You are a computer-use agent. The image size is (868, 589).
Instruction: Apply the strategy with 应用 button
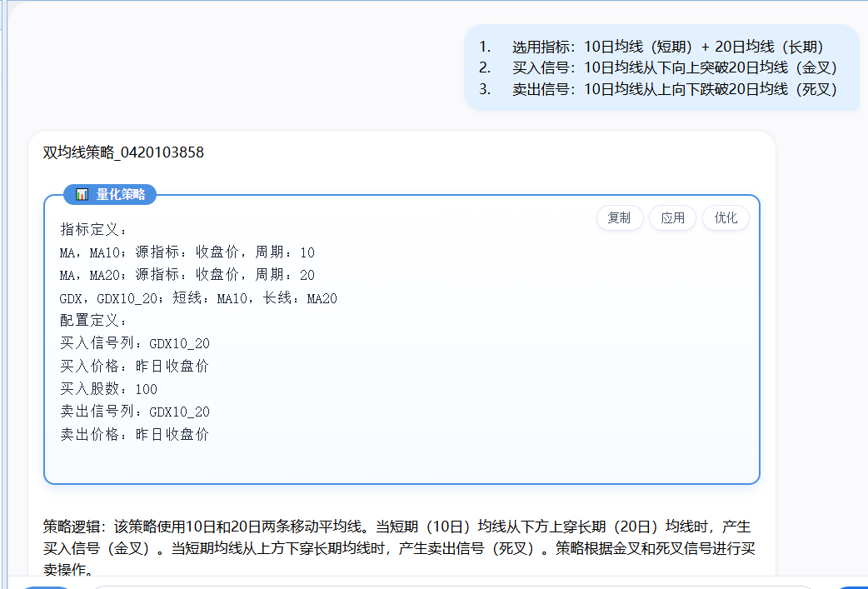672,218
